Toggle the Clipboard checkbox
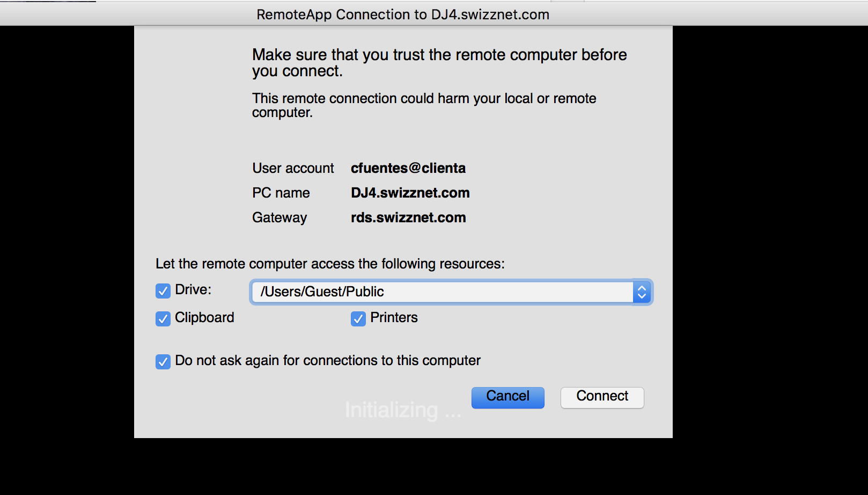Viewport: 868px width, 495px height. (163, 319)
